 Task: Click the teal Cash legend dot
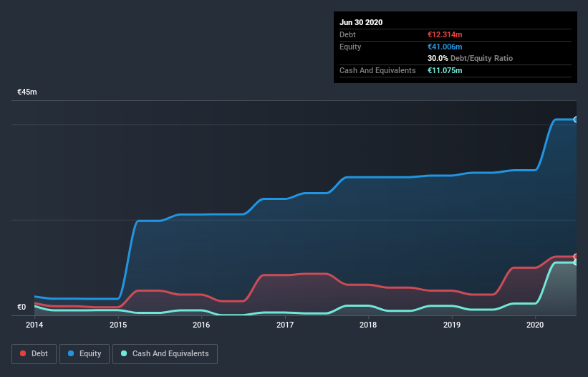[124, 353]
